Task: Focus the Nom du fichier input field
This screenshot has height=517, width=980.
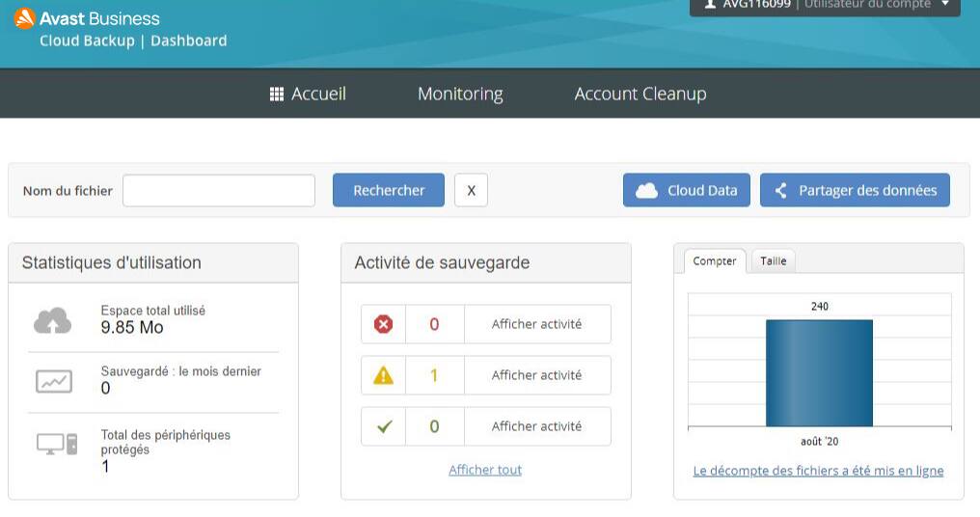Action: coord(219,190)
